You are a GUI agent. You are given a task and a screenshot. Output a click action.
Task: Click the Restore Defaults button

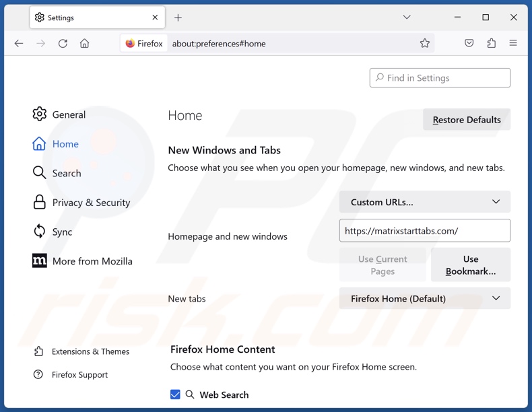pyautogui.click(x=467, y=120)
